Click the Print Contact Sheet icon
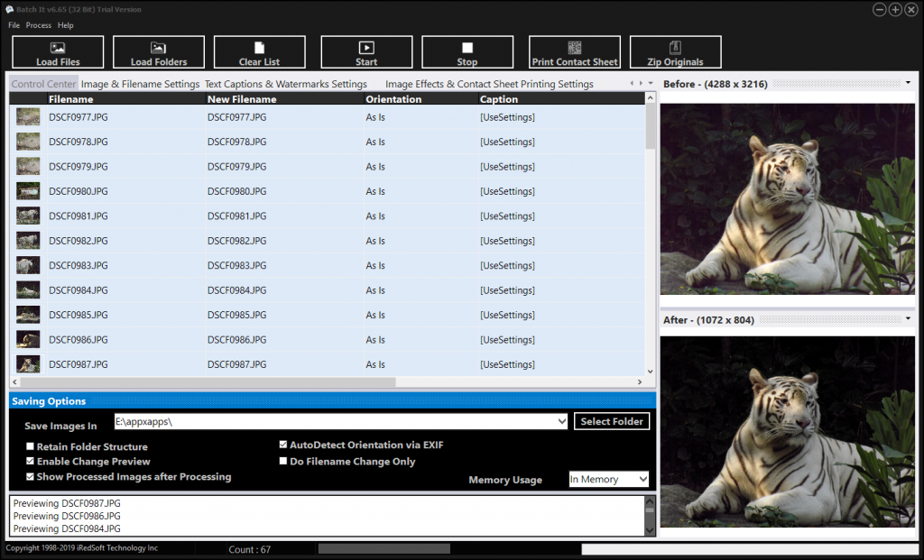 point(575,48)
